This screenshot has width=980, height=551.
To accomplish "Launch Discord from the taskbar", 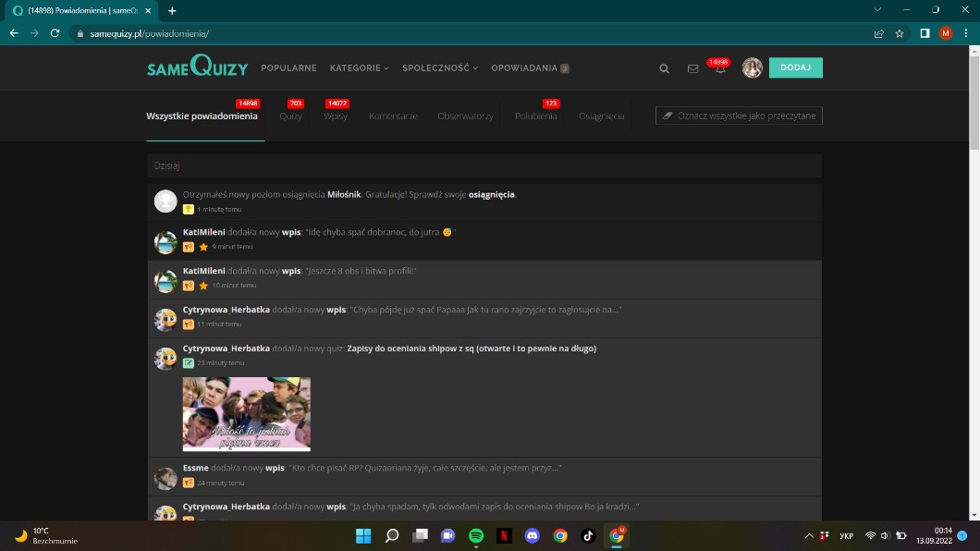I will 532,535.
